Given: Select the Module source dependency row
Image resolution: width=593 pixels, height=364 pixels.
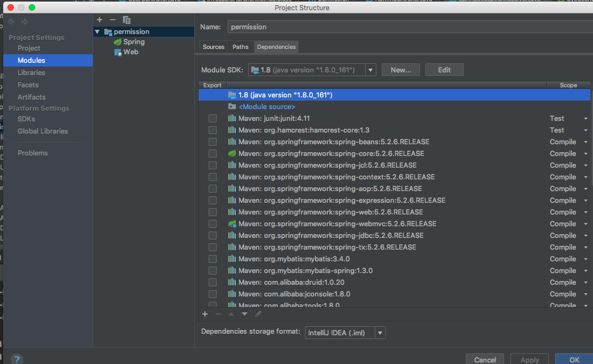Looking at the screenshot, I should pos(394,106).
